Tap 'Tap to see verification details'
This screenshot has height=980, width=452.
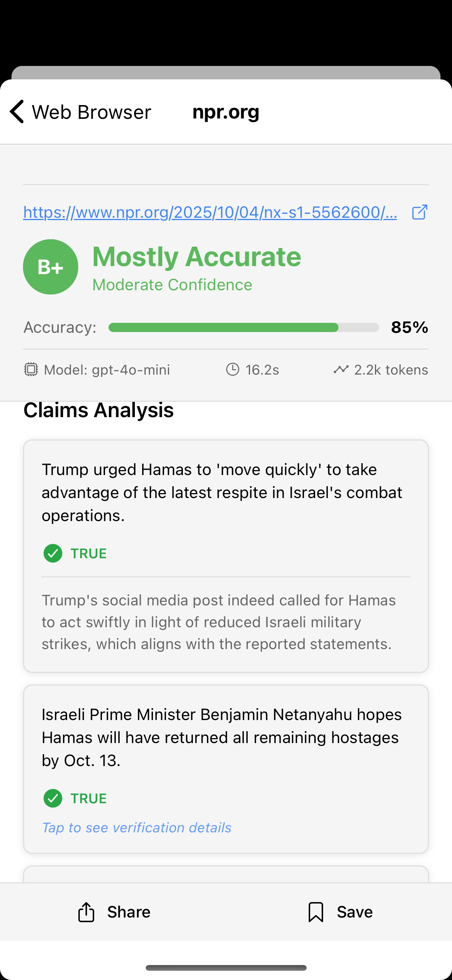[x=136, y=827]
